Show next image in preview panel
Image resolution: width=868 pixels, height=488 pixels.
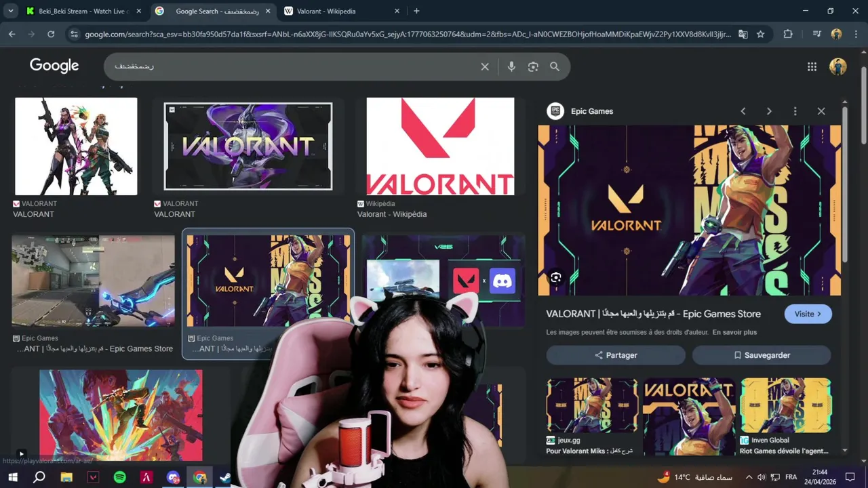click(769, 111)
